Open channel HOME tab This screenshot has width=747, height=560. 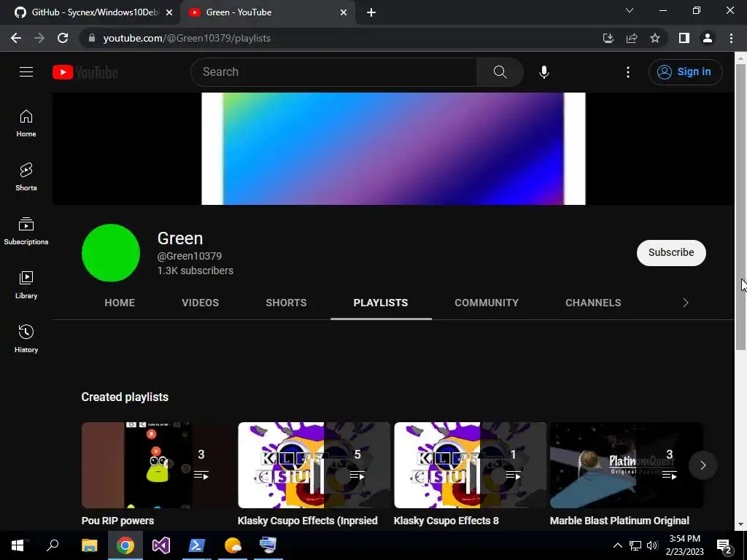click(x=120, y=303)
